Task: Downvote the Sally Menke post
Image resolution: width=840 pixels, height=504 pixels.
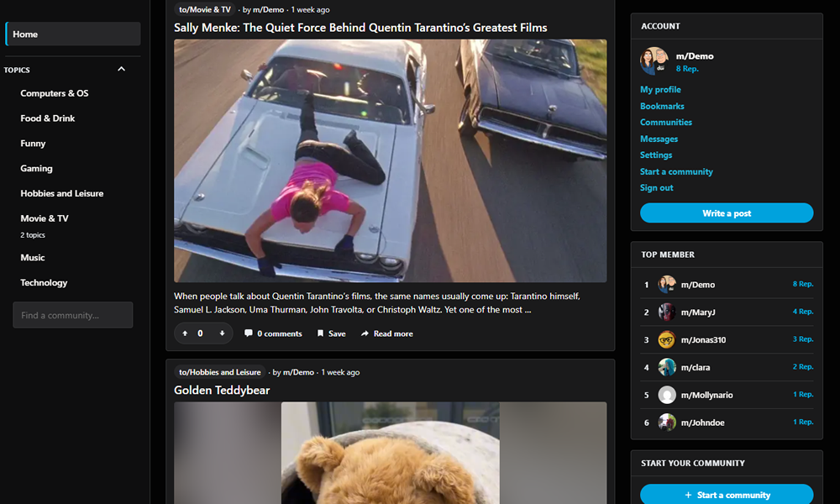Action: [x=222, y=333]
